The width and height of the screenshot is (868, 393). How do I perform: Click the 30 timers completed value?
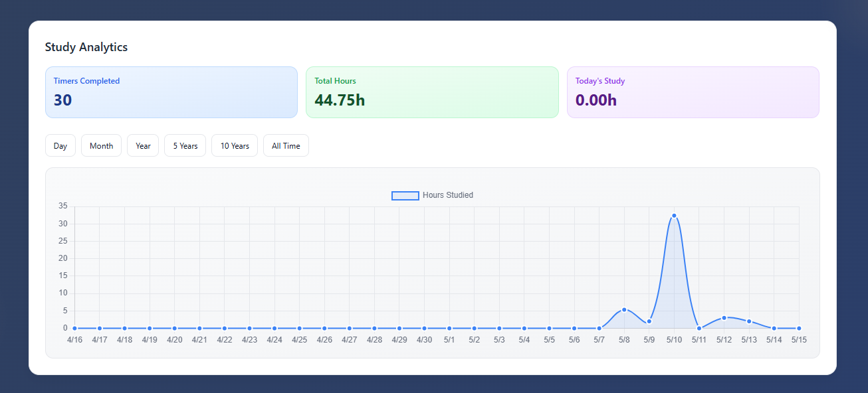pyautogui.click(x=63, y=100)
